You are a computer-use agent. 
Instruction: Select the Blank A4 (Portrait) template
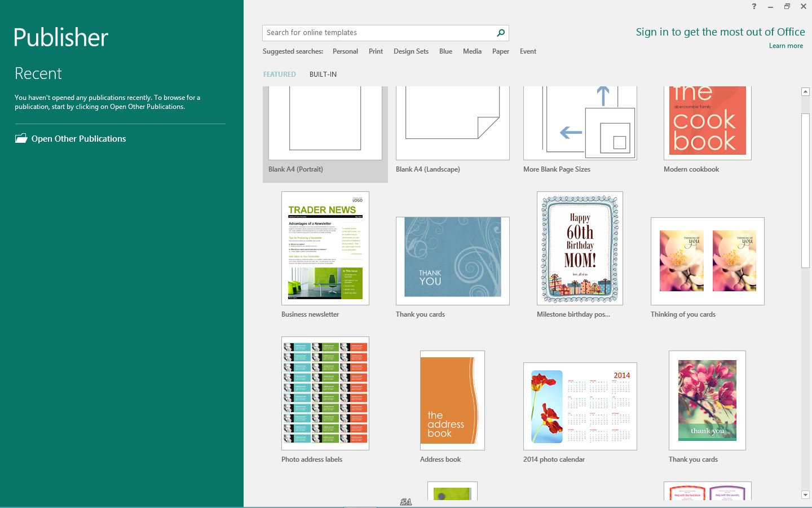325,124
